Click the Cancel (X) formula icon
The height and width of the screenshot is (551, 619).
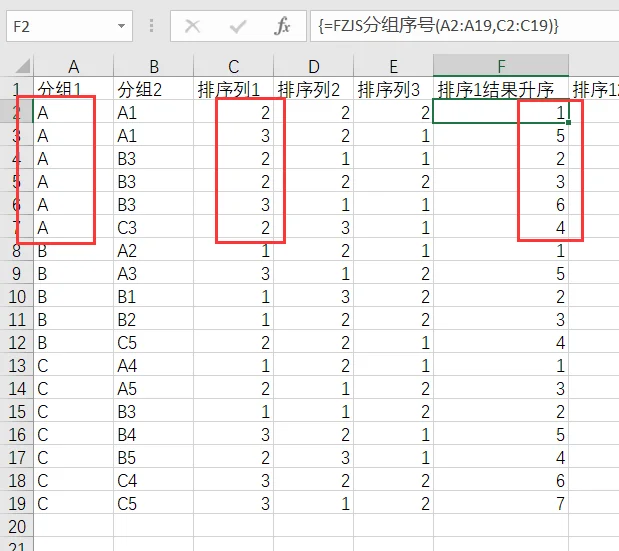192,26
